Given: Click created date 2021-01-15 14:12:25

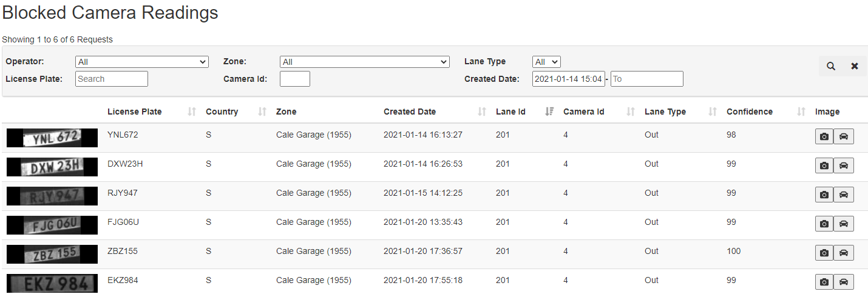Looking at the screenshot, I should [x=423, y=193].
